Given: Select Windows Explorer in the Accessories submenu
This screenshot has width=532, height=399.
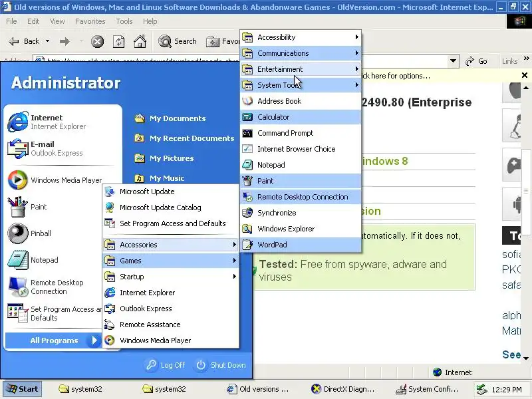Looking at the screenshot, I should point(301,229).
